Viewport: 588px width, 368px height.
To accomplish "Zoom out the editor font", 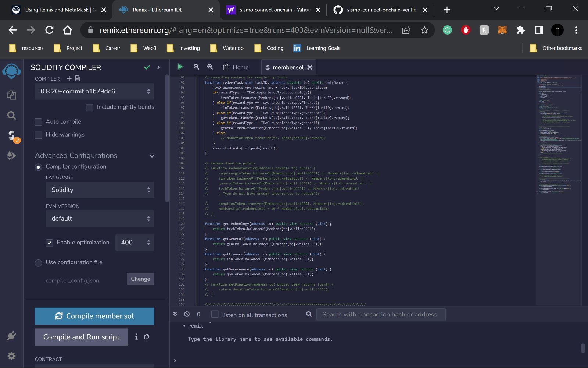I will [196, 67].
